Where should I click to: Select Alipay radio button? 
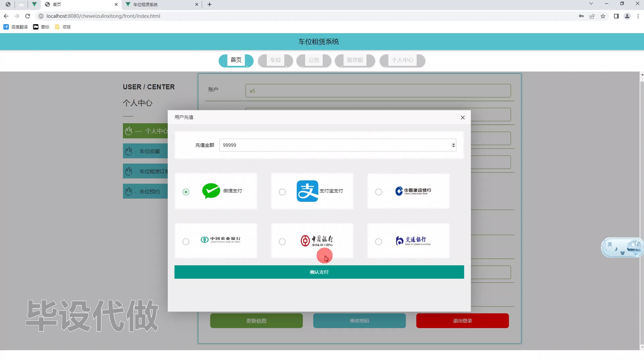tap(282, 192)
